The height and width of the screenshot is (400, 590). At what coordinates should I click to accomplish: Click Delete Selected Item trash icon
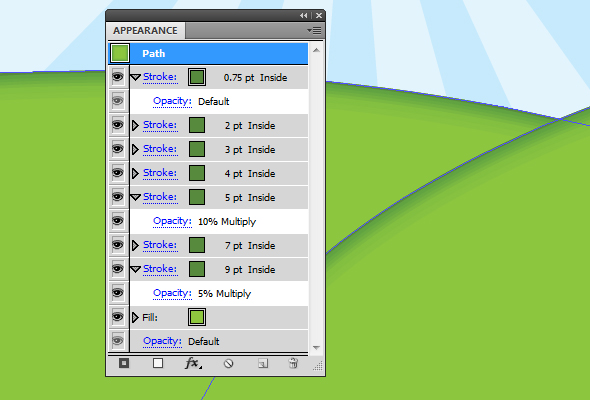[293, 363]
